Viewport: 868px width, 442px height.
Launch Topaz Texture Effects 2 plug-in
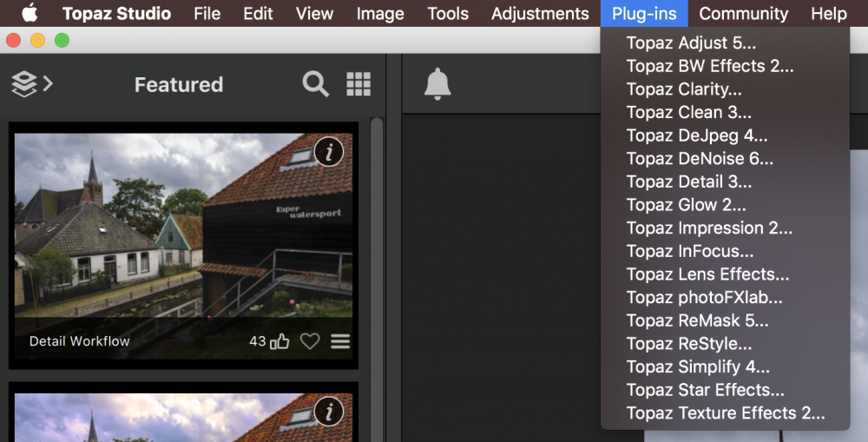click(x=725, y=413)
